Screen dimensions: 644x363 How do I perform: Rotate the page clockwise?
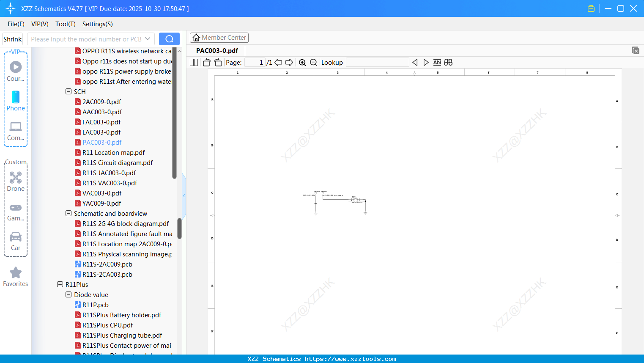[x=218, y=63]
